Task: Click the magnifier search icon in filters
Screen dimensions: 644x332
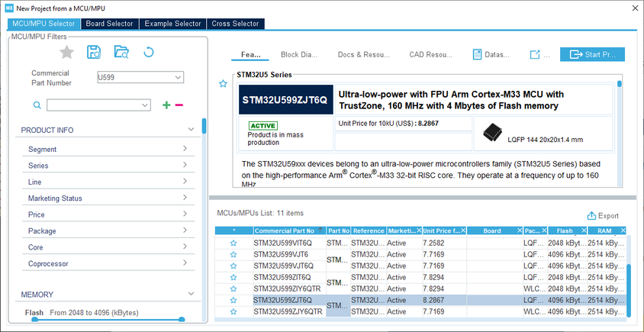Action: pyautogui.click(x=37, y=105)
